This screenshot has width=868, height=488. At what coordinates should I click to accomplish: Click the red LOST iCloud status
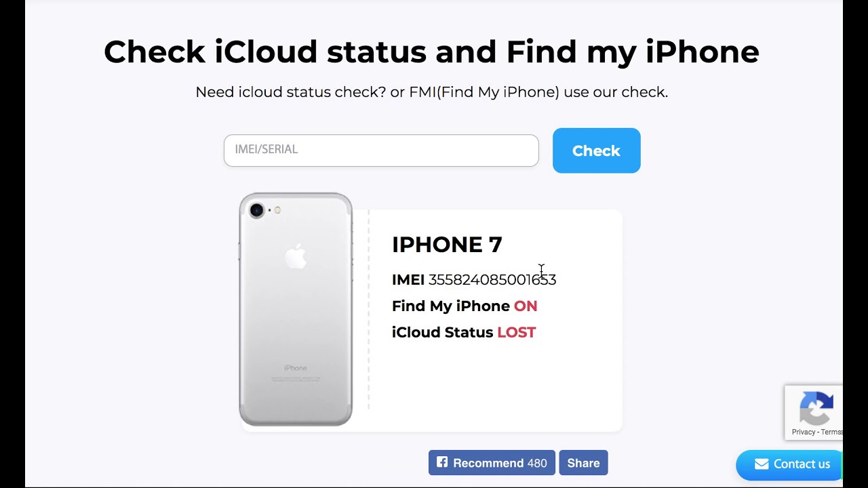[517, 332]
